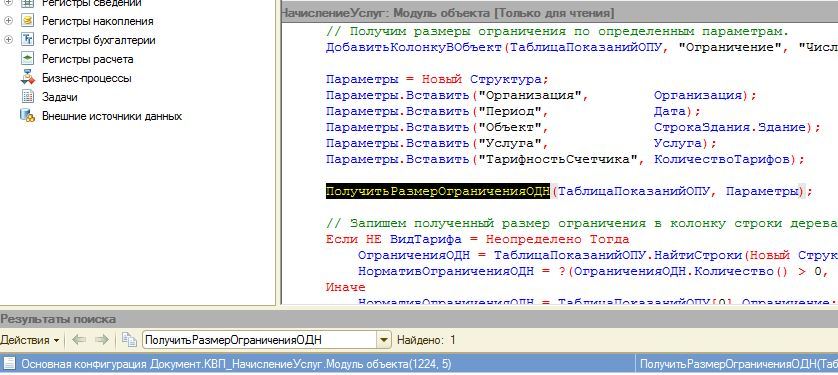Screen dimensions: 838x375
Task: Click the Регистры расчета icon
Action: 27,59
